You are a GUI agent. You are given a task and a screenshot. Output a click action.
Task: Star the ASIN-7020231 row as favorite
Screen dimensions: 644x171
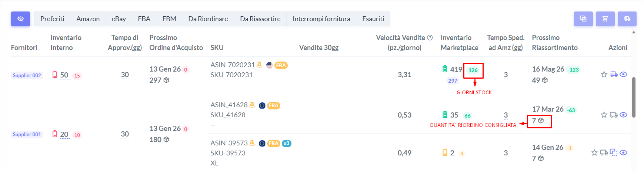(604, 75)
